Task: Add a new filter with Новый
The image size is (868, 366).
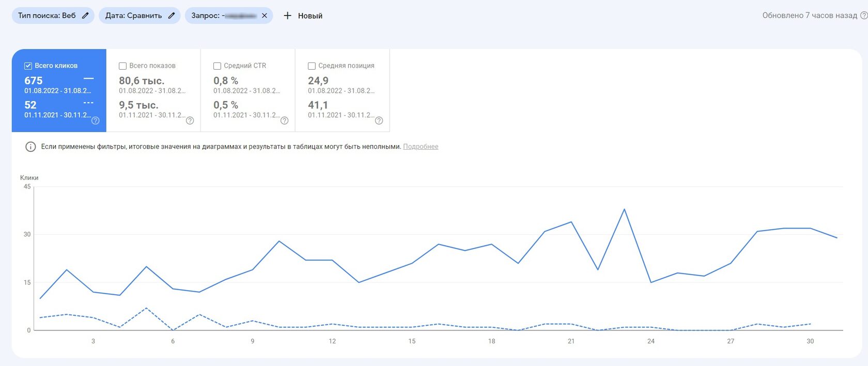Action: pos(303,15)
